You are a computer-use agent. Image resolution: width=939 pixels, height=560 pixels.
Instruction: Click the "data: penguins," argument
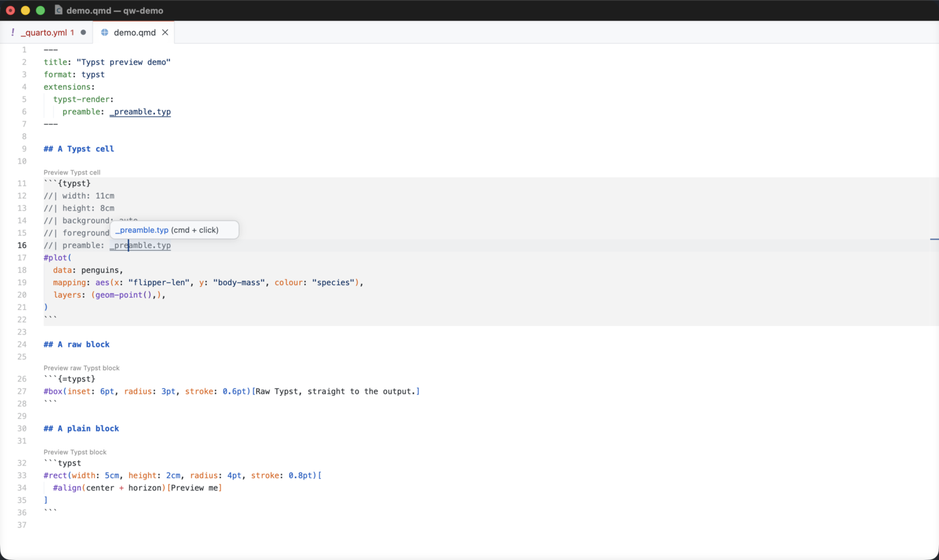tap(88, 270)
